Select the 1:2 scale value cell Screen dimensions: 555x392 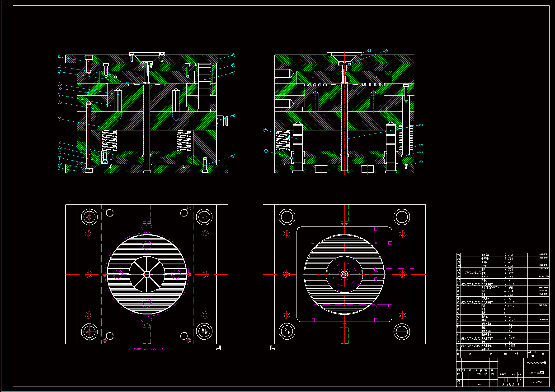(520, 380)
